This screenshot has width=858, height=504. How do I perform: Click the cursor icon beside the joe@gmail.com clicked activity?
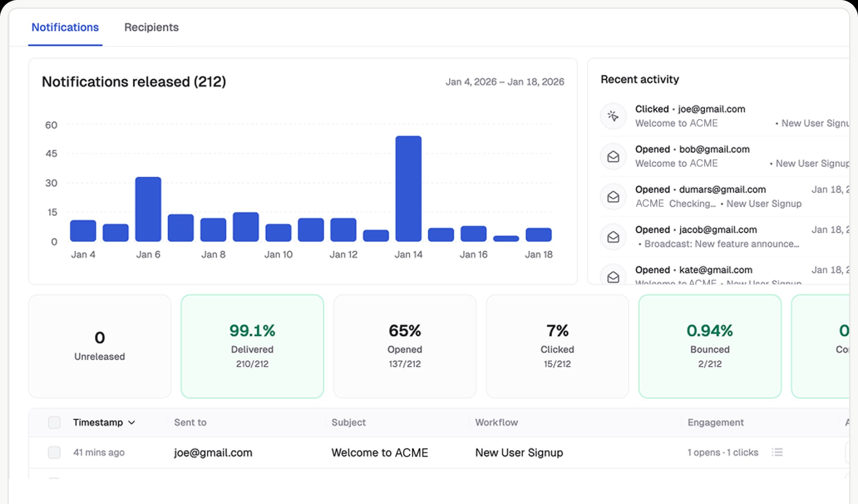613,116
